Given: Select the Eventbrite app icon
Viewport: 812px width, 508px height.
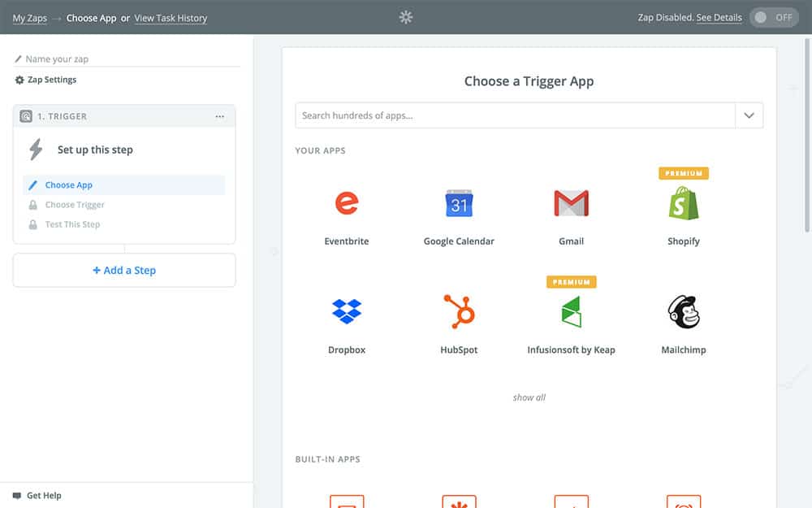Looking at the screenshot, I should click(347, 203).
